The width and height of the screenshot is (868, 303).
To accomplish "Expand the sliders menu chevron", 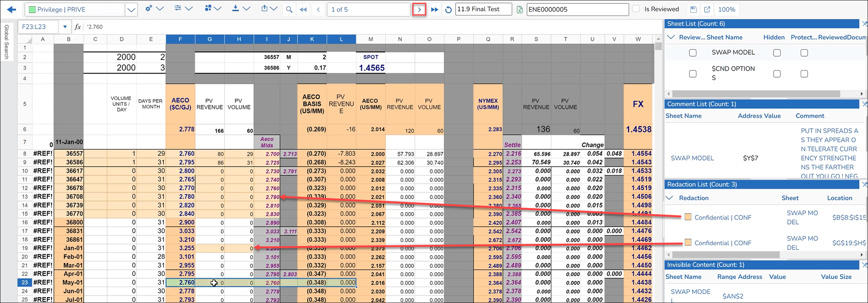I will pos(189,9).
